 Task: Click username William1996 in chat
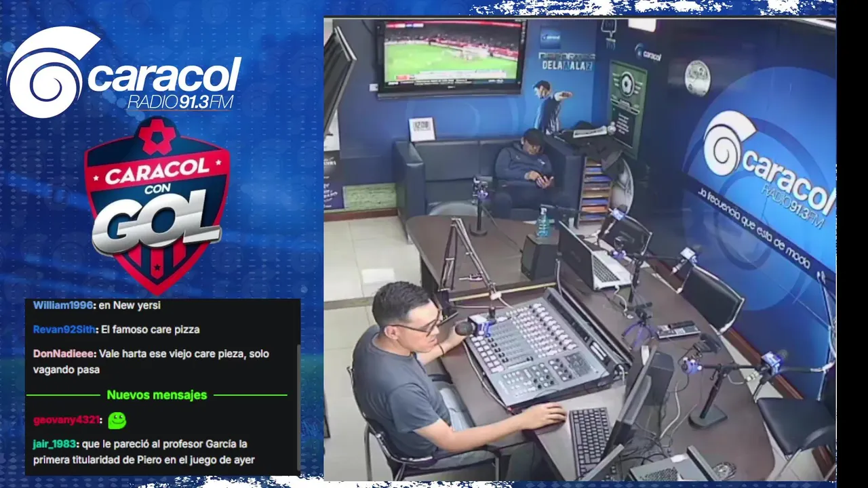click(x=63, y=305)
